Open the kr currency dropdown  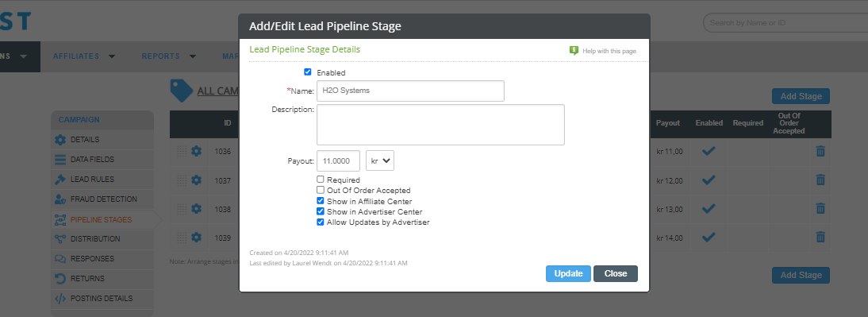tap(380, 160)
